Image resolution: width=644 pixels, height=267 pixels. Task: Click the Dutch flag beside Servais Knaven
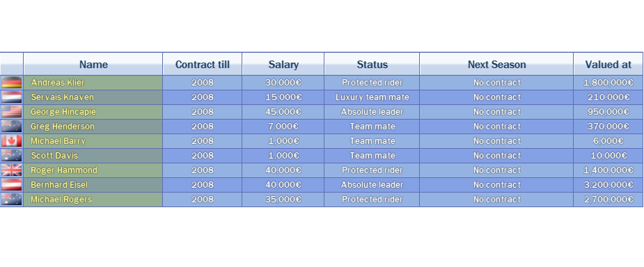click(12, 97)
